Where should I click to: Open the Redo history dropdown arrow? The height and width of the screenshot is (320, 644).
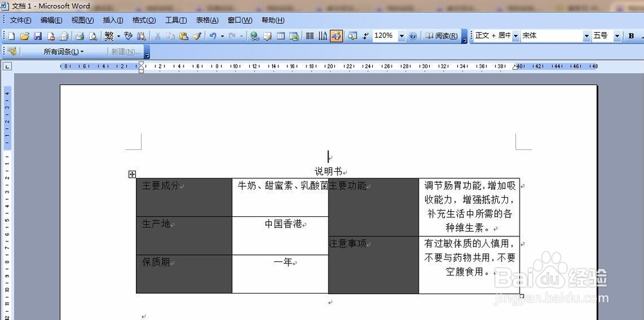point(241,36)
